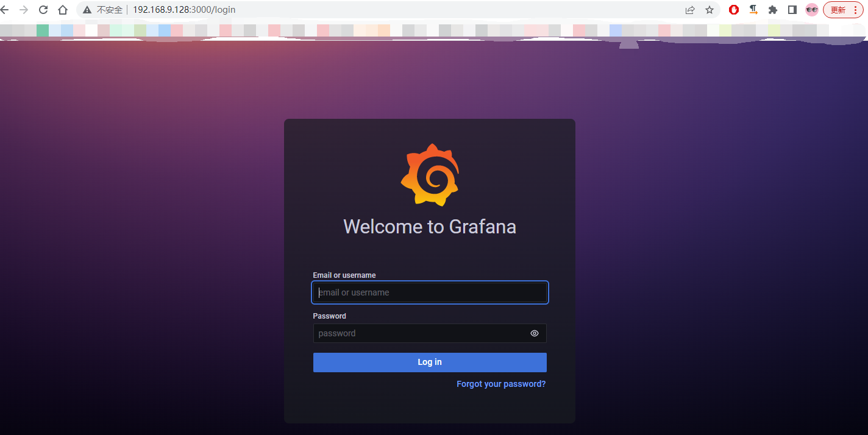The width and height of the screenshot is (868, 435).
Task: Click the Welcome to Grafana heading
Action: point(430,227)
